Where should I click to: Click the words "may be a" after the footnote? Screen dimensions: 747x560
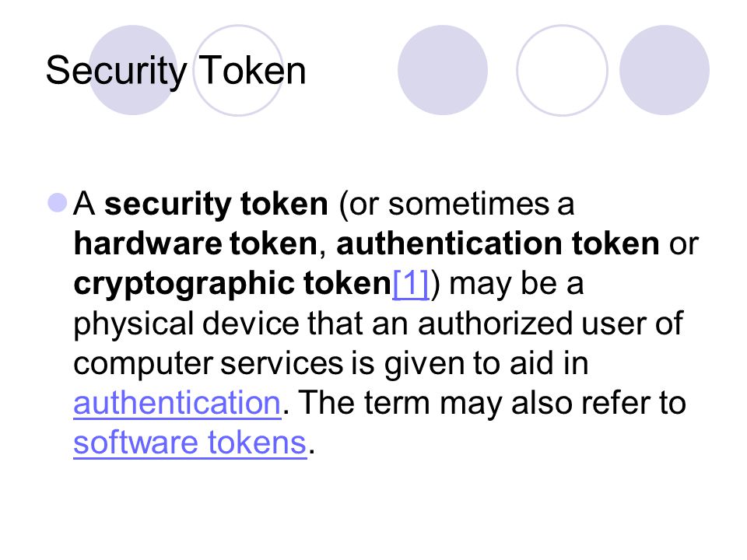(x=517, y=285)
